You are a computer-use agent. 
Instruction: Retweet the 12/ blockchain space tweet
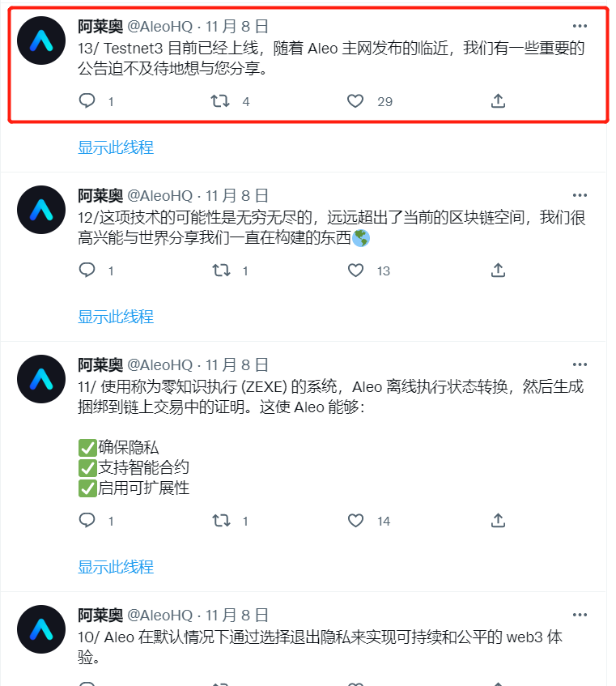221,271
